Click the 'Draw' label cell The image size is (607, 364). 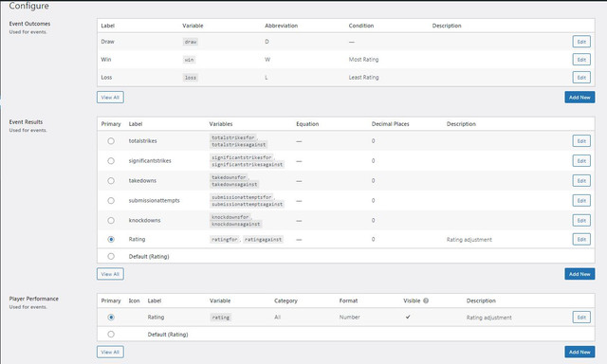pos(107,42)
